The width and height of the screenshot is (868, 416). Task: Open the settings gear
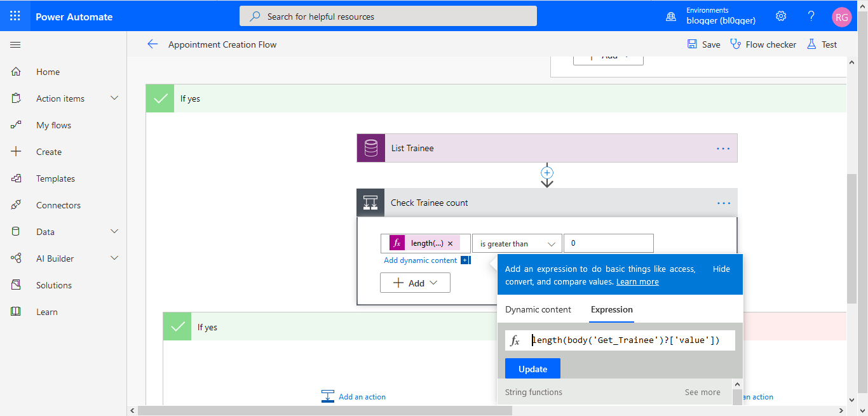[x=781, y=17]
